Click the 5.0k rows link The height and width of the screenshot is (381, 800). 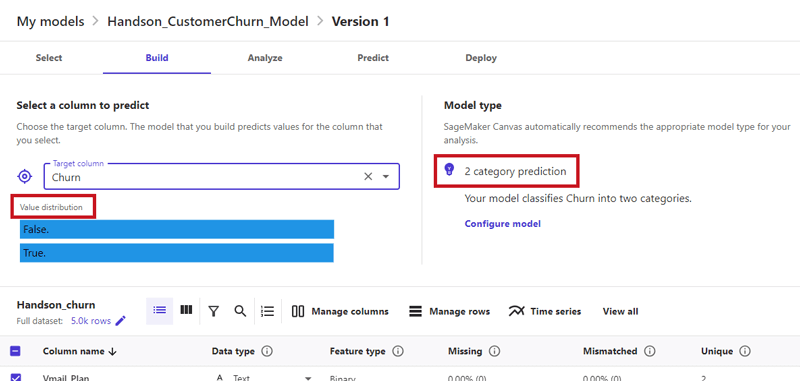click(91, 321)
